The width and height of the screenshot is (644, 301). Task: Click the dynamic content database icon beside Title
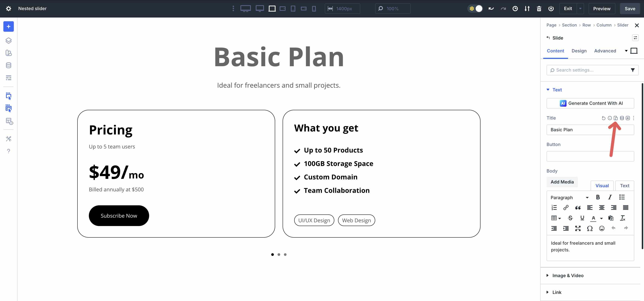point(622,118)
